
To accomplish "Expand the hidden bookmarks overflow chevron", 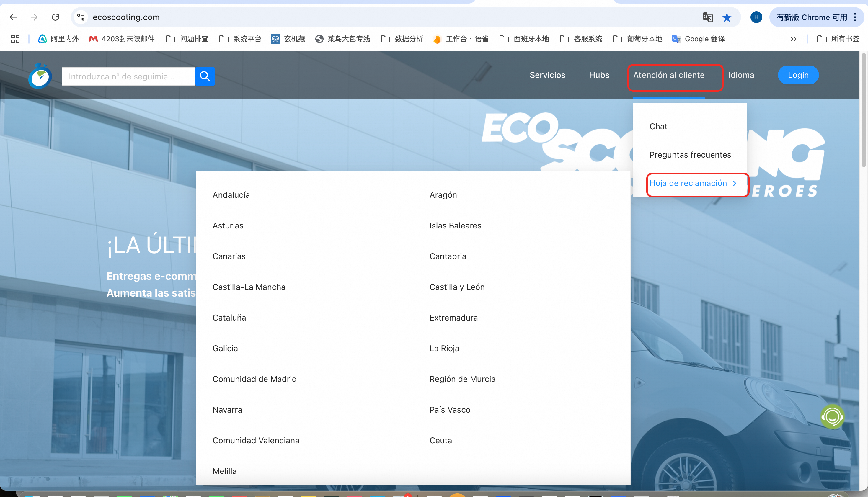I will point(793,39).
